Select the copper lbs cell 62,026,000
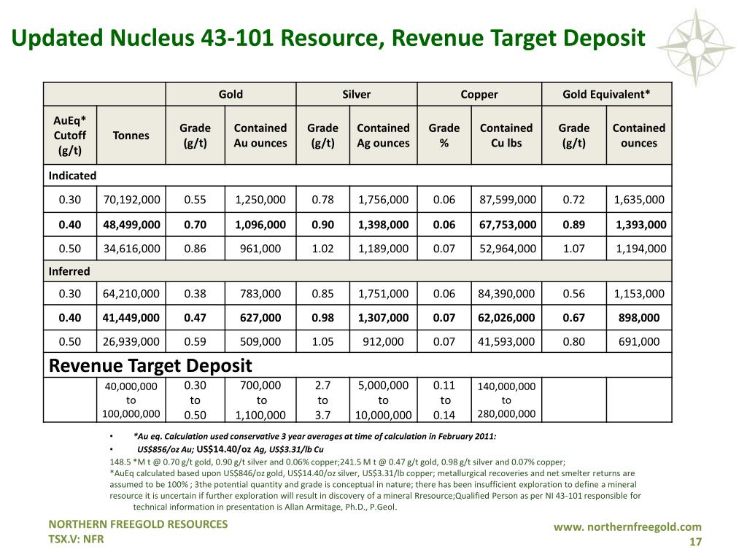Screen dimensions: 747x560 506,318
